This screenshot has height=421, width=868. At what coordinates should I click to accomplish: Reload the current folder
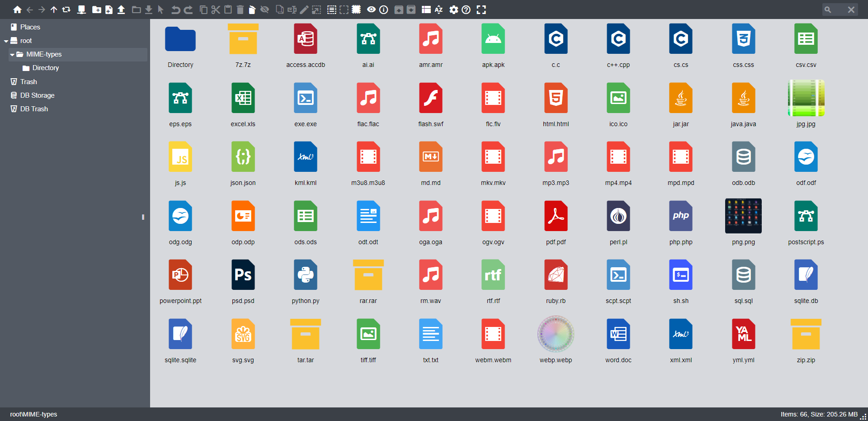(66, 9)
